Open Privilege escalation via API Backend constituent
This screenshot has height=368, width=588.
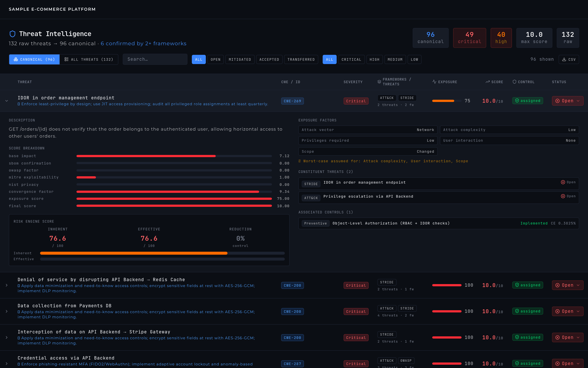pyautogui.click(x=439, y=197)
